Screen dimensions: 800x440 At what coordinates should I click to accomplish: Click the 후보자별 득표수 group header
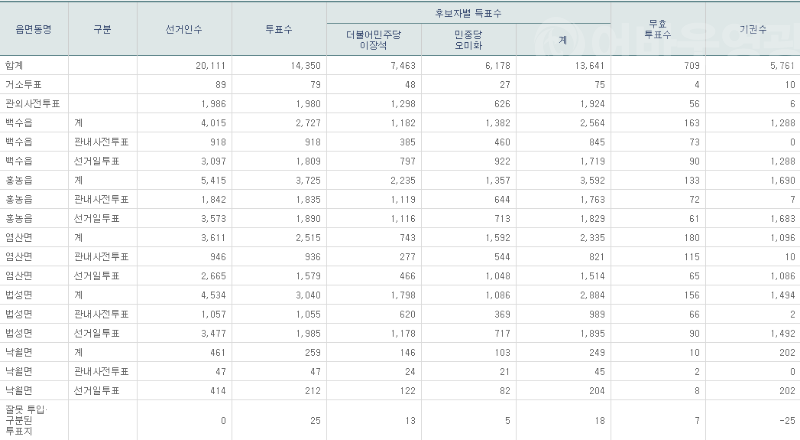click(470, 12)
